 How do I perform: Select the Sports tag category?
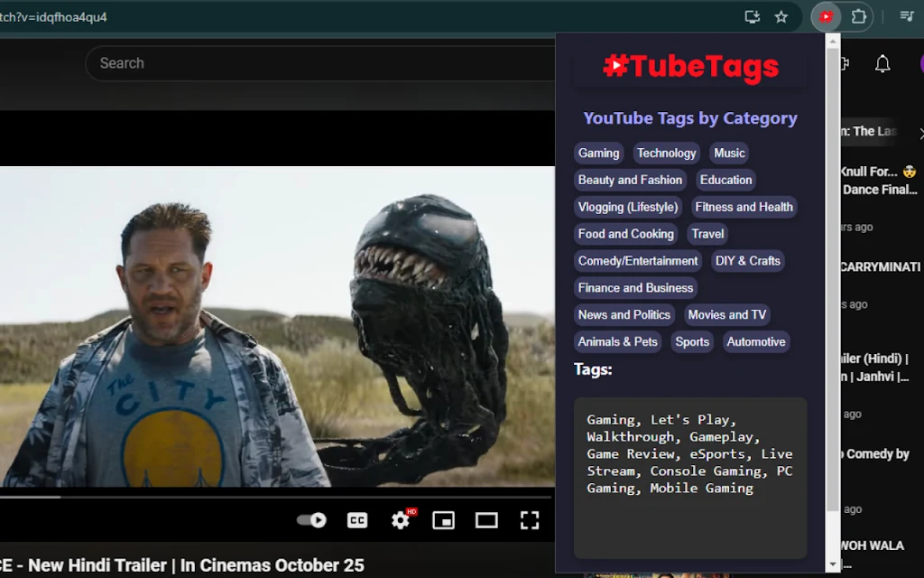[x=692, y=342]
